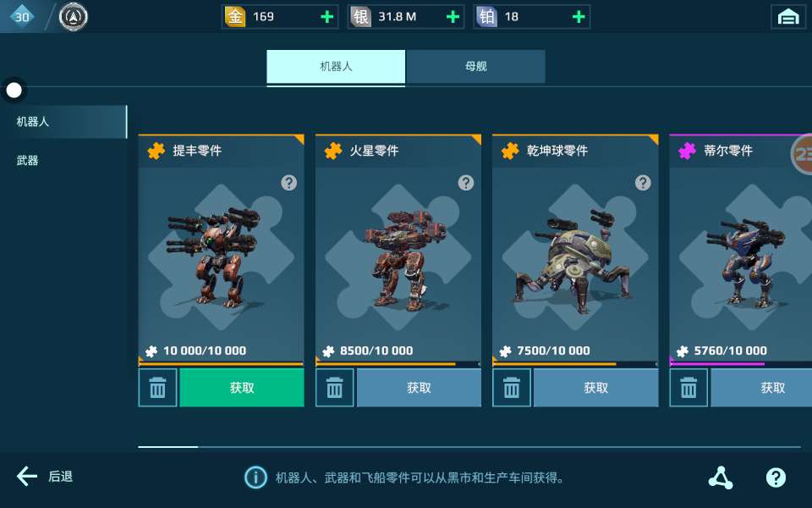The image size is (812, 508).
Task: Click 获取 button under 火星零件
Action: point(419,388)
